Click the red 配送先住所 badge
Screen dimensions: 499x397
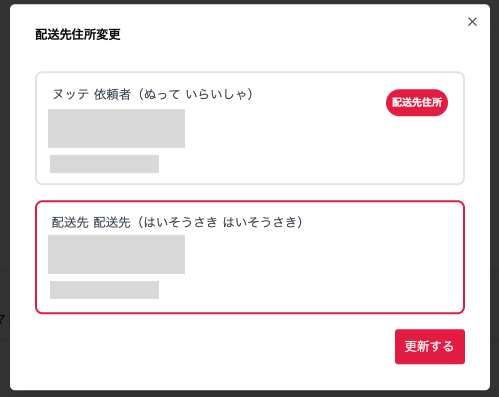417,102
